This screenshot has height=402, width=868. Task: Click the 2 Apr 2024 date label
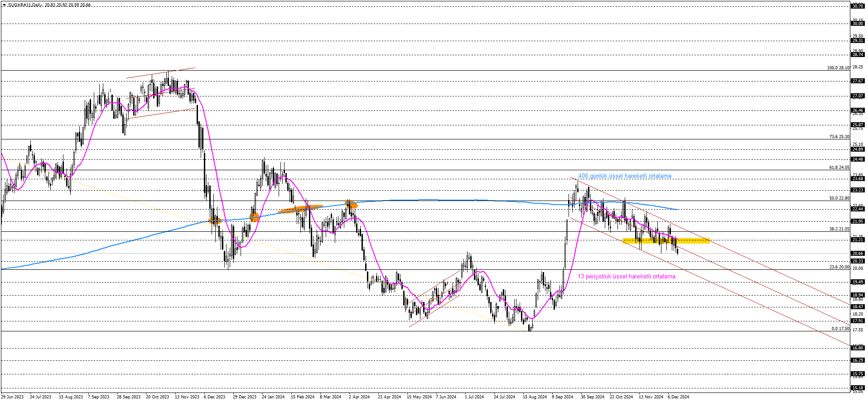[x=359, y=397]
